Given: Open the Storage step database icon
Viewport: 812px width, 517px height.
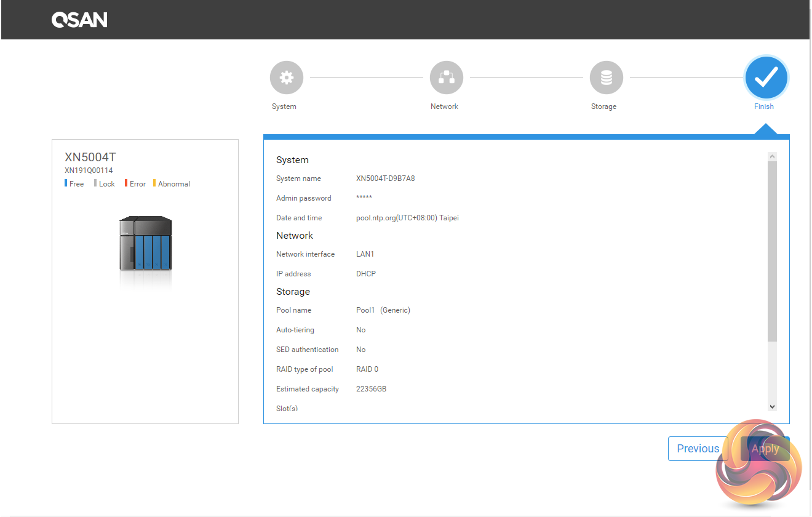Looking at the screenshot, I should [606, 78].
